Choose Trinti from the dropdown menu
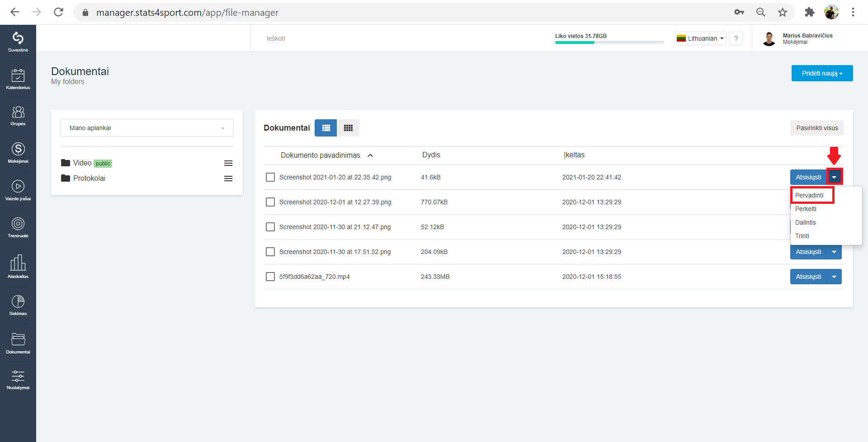The width and height of the screenshot is (868, 442). click(x=802, y=236)
